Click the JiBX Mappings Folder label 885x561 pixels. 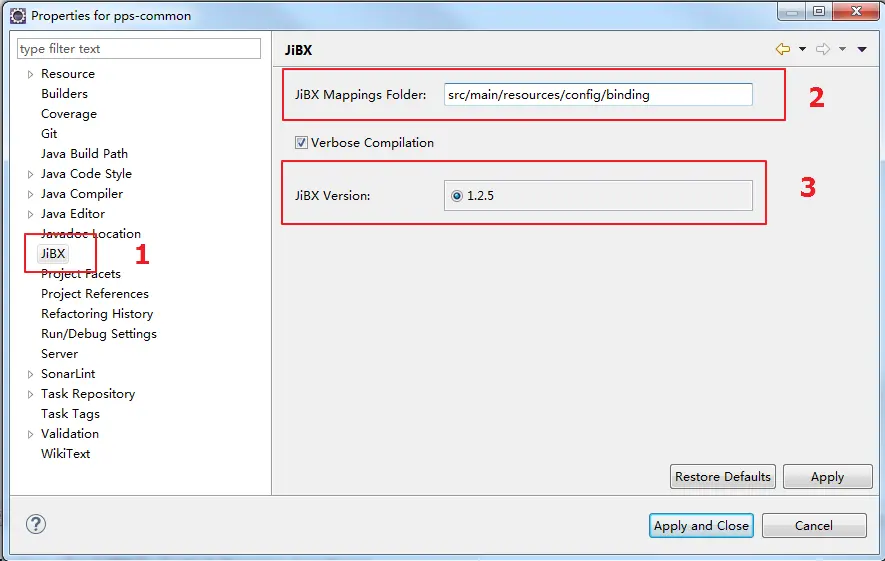point(361,95)
